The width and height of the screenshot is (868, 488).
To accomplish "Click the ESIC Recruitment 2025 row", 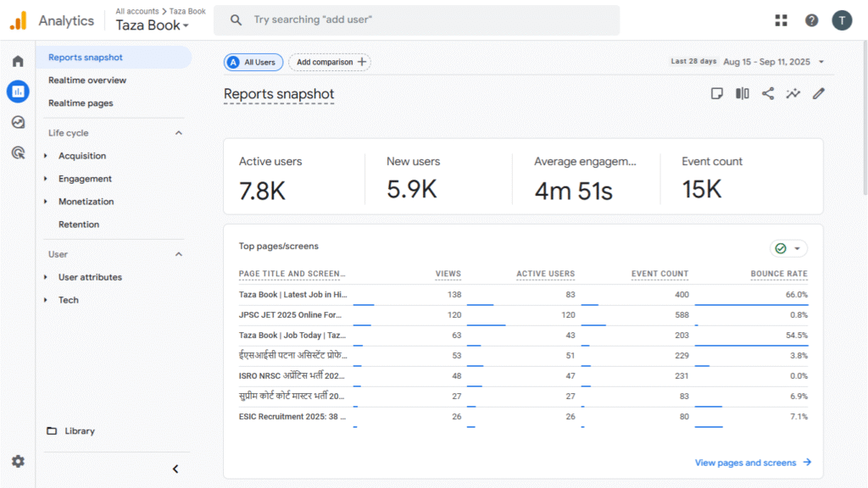I will 523,417.
